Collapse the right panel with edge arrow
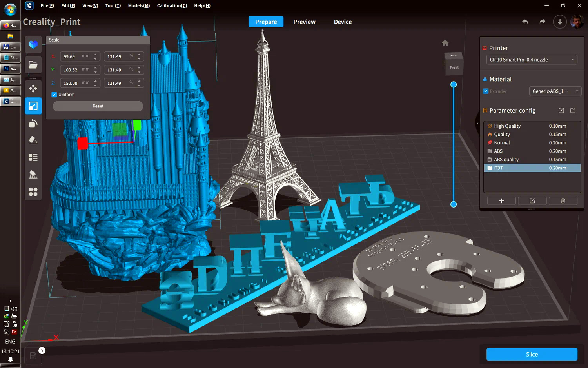Image resolution: width=588 pixels, height=368 pixels. [477, 123]
